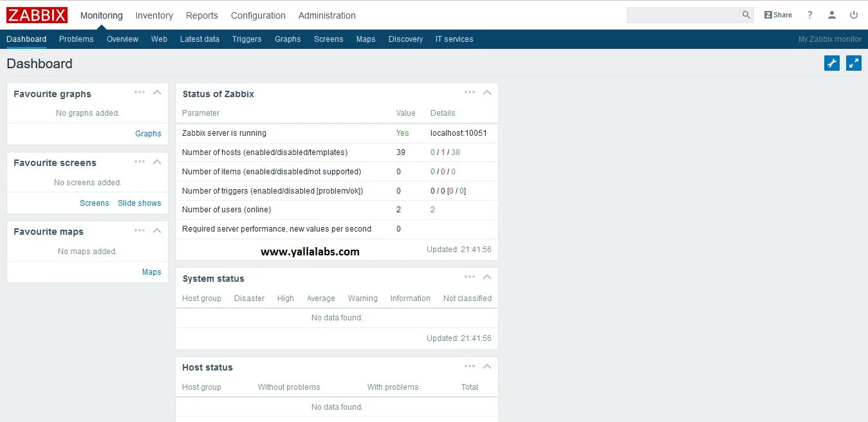Click Graphs link in Favourite graphs
The width and height of the screenshot is (868, 422).
coord(148,134)
